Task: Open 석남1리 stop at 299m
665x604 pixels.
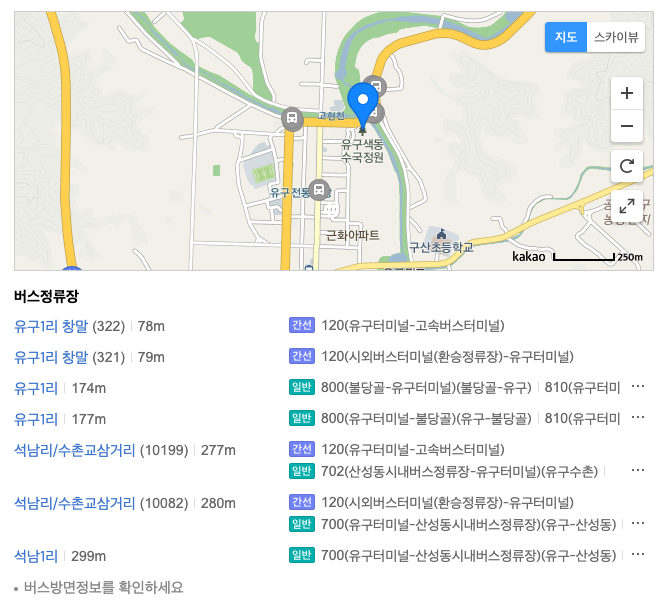Action: pyautogui.click(x=36, y=556)
